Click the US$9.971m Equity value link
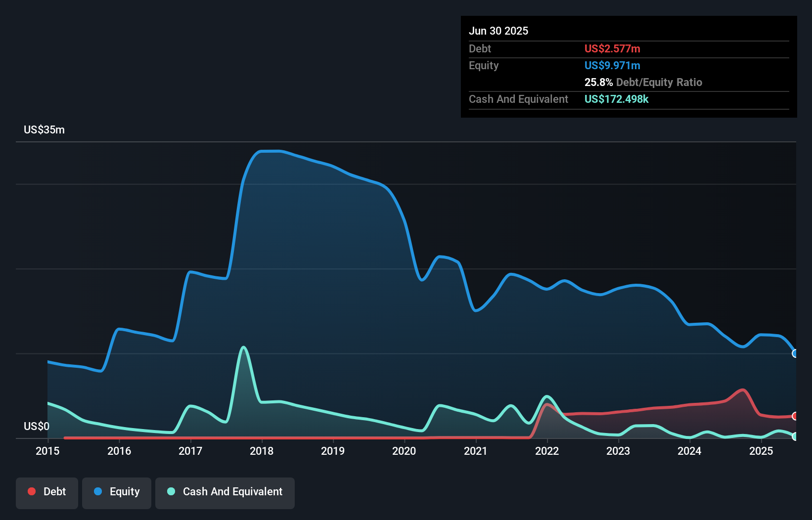Image resolution: width=812 pixels, height=520 pixels. point(612,65)
